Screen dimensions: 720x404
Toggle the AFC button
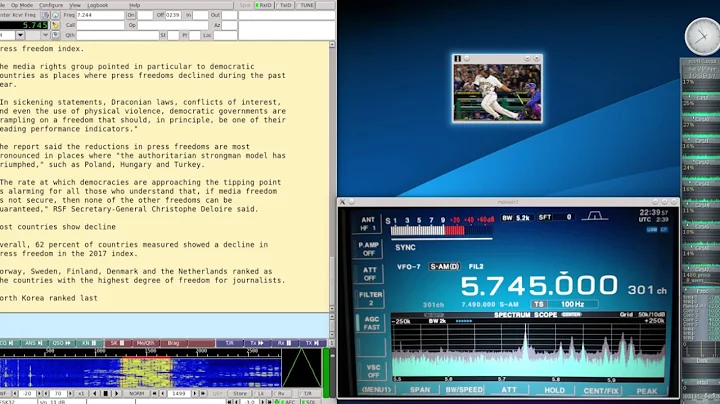click(x=288, y=402)
